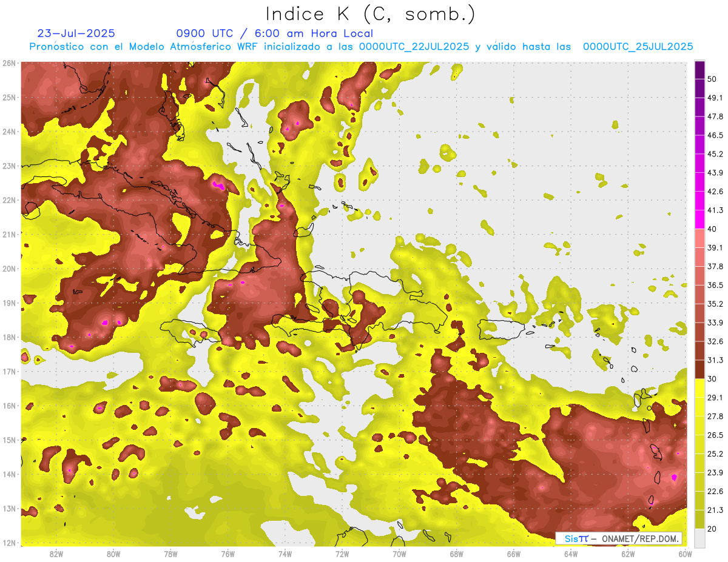Click the colorbar value "45.2"
Image resolution: width=728 pixels, height=562 pixels.
pyautogui.click(x=715, y=154)
